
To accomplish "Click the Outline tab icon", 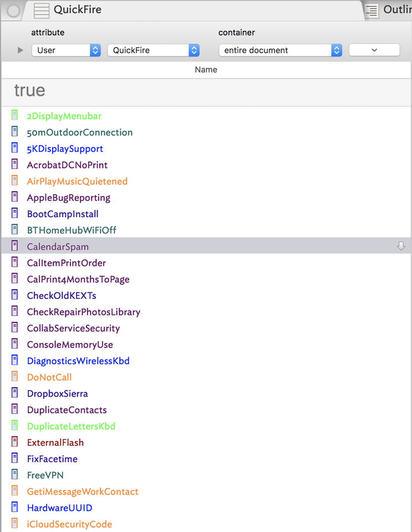I will pos(372,11).
